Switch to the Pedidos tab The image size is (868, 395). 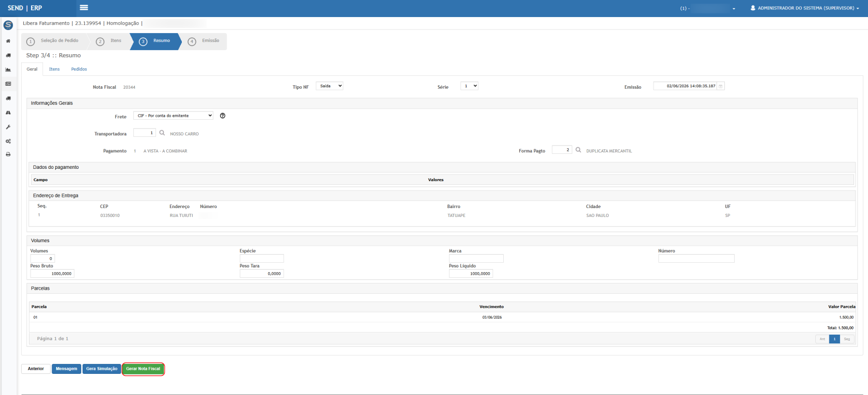(79, 69)
